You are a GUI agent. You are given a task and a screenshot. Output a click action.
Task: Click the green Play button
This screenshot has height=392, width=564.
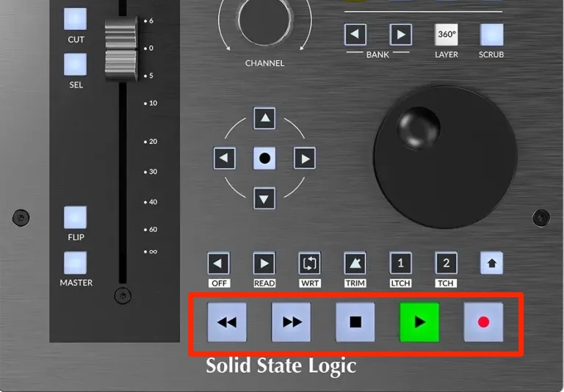(x=419, y=322)
